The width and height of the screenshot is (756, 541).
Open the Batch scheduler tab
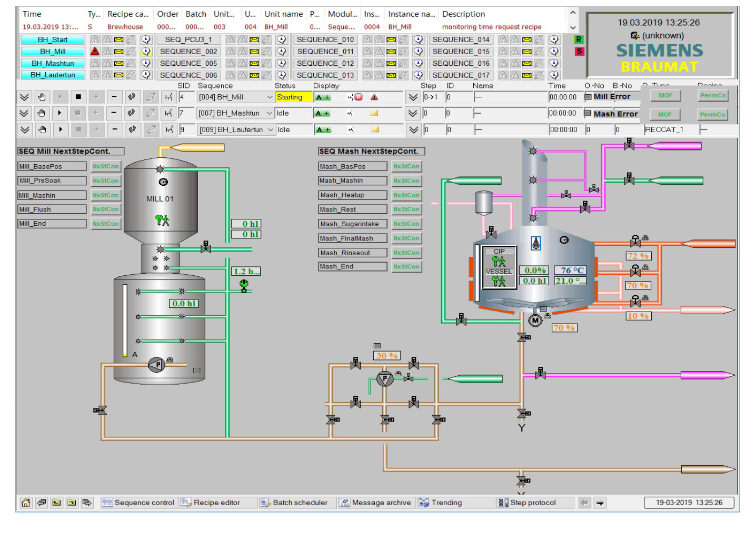(297, 503)
